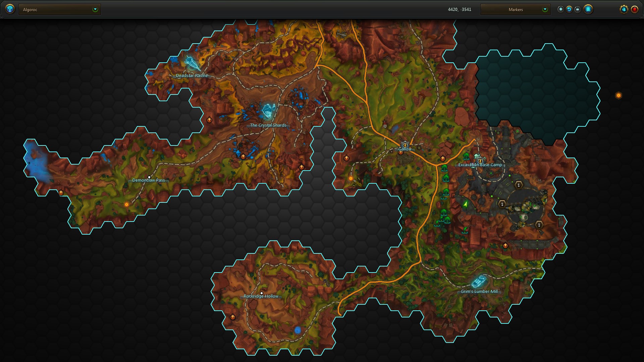Click the orange hexagon marker in Demonclaw Pass
644x362 pixels.
click(126, 204)
